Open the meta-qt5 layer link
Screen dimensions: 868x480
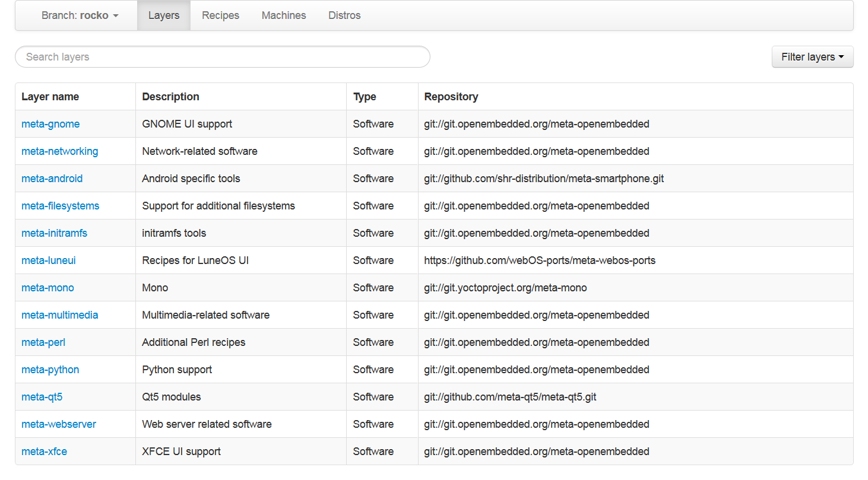point(42,397)
